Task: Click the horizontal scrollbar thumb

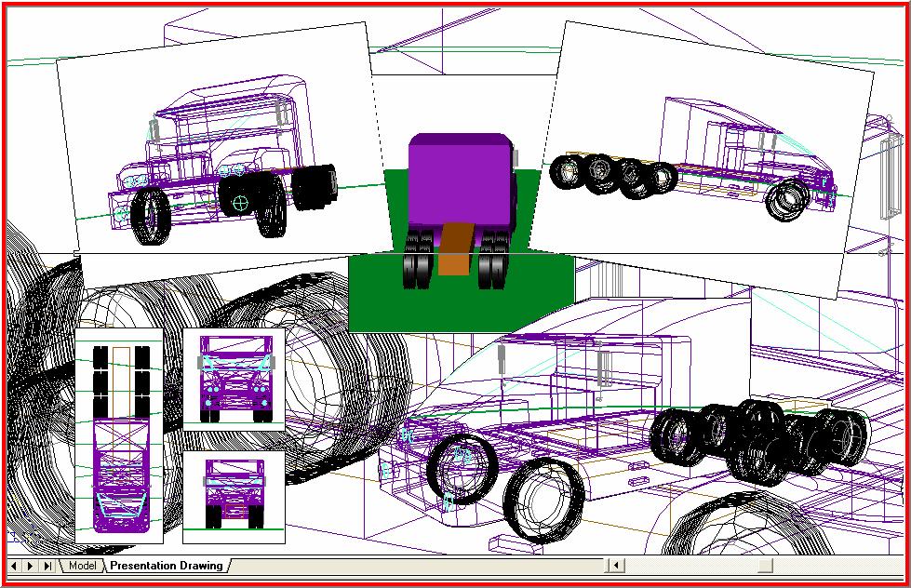Action: point(766,566)
